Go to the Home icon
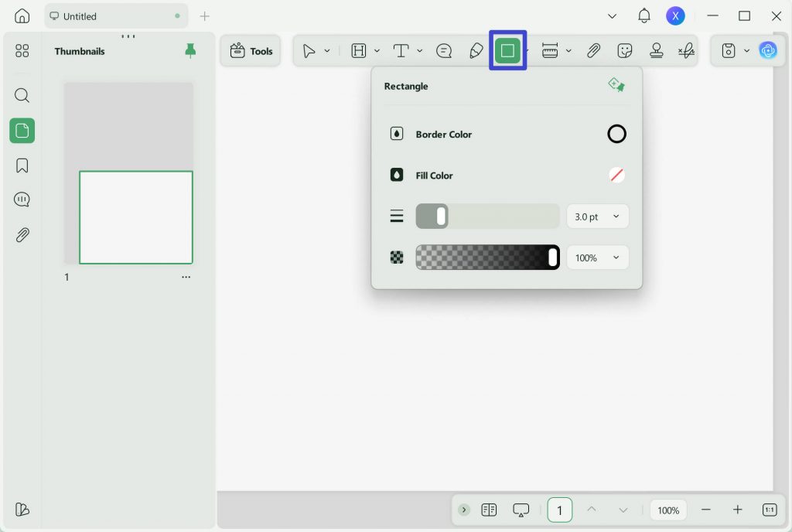Image resolution: width=792 pixels, height=532 pixels. [22, 16]
